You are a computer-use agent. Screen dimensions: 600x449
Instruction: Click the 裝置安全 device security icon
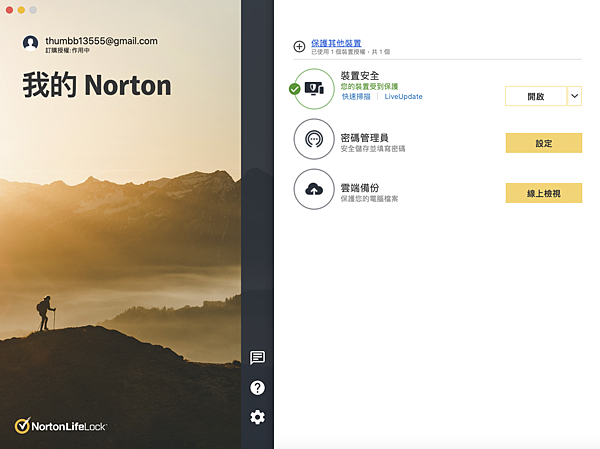click(x=314, y=89)
